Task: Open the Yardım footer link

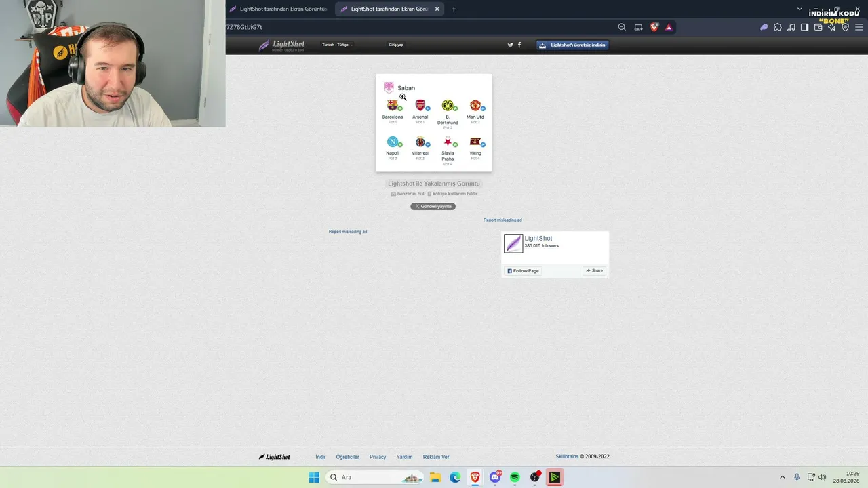Action: (405, 457)
